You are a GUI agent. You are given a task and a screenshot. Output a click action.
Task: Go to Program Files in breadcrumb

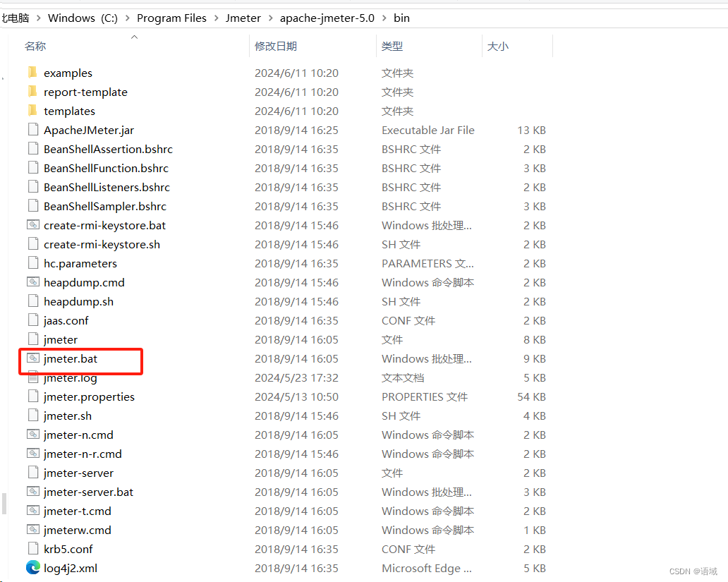point(171,18)
